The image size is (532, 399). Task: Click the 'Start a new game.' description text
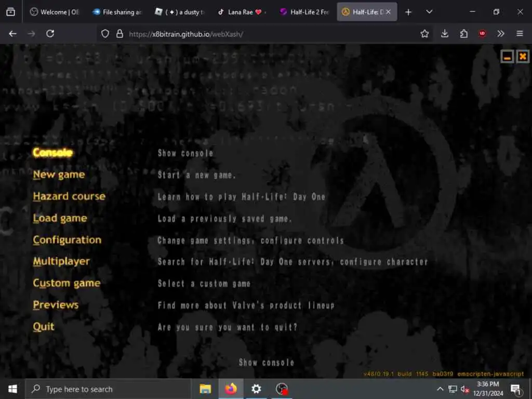pos(196,175)
